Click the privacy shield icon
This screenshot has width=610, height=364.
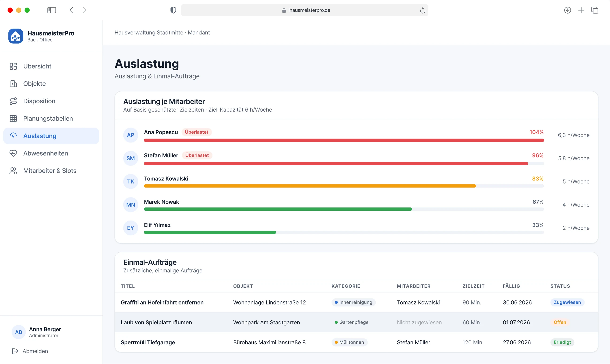coord(173,10)
